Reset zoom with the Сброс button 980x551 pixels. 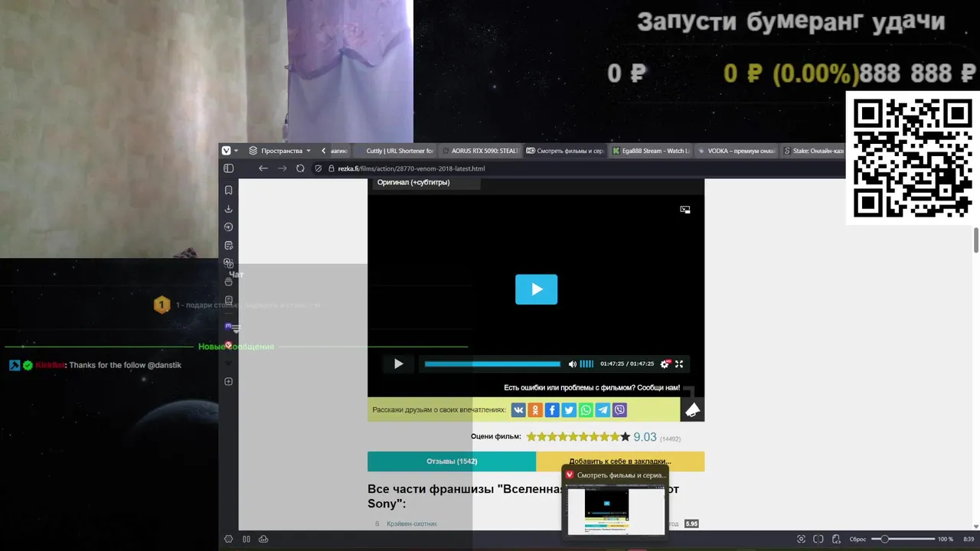(x=857, y=539)
